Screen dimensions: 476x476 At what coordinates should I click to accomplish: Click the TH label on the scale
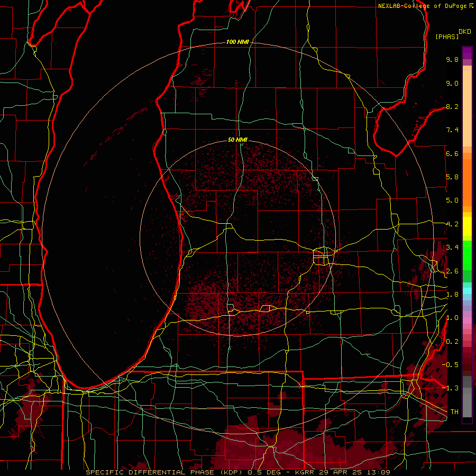[454, 411]
